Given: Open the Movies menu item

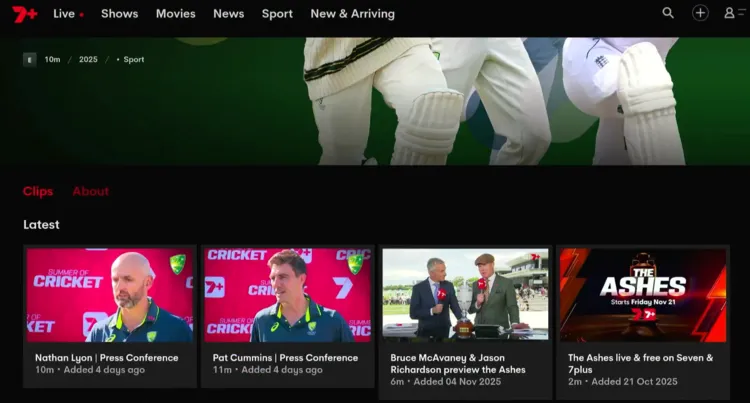Looking at the screenshot, I should 176,14.
